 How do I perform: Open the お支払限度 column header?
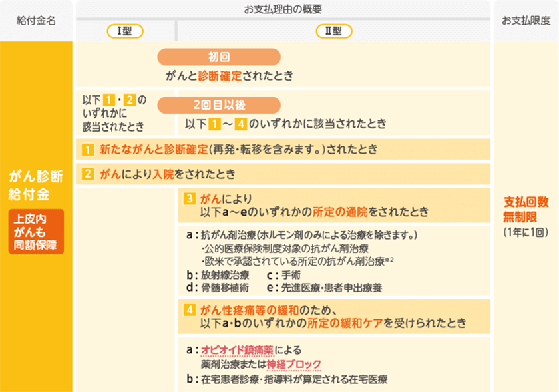click(526, 19)
